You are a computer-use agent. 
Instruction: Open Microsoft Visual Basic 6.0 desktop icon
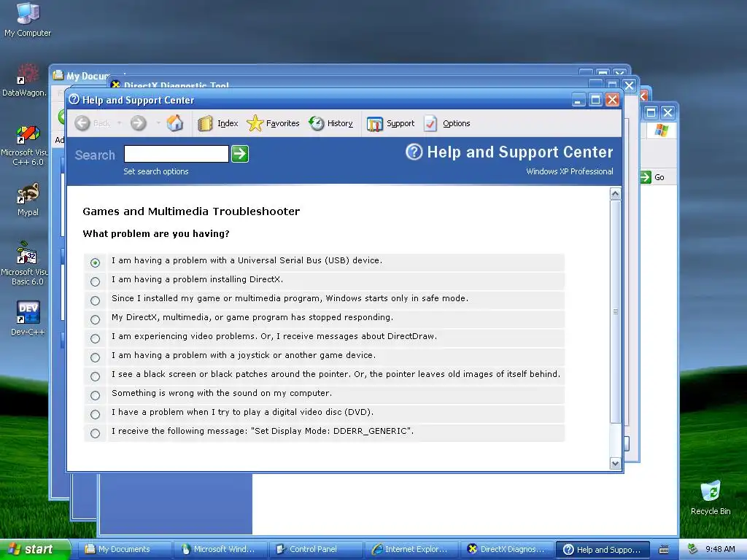[24, 263]
